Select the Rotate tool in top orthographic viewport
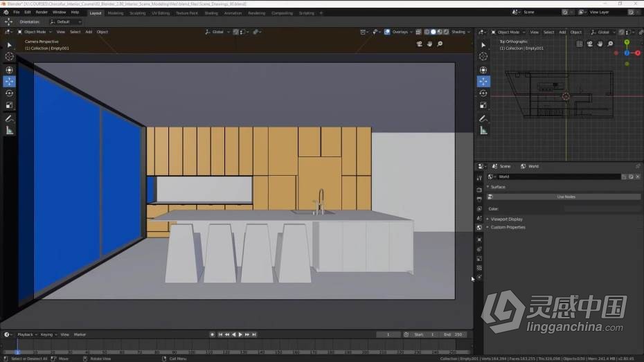Screen dimensions: 644x362 pos(483,93)
